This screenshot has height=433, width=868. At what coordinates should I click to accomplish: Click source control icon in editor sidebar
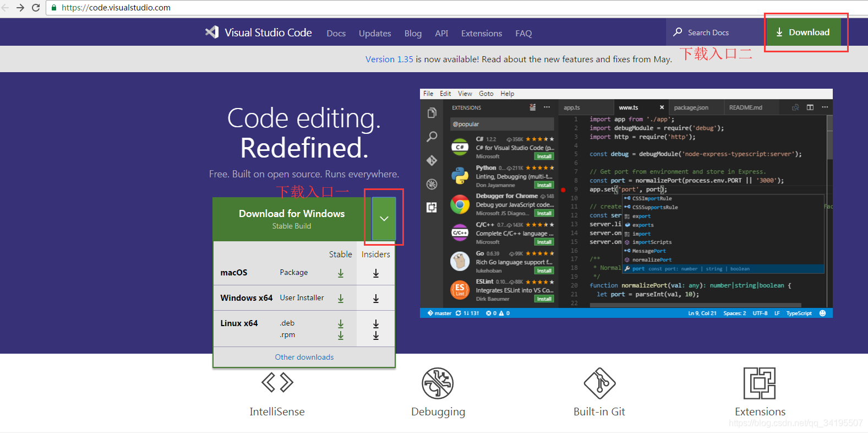432,160
